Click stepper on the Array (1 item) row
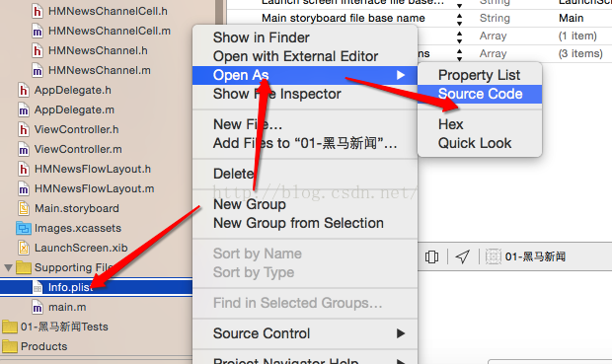Viewport: 612px width, 364px height. [459, 36]
